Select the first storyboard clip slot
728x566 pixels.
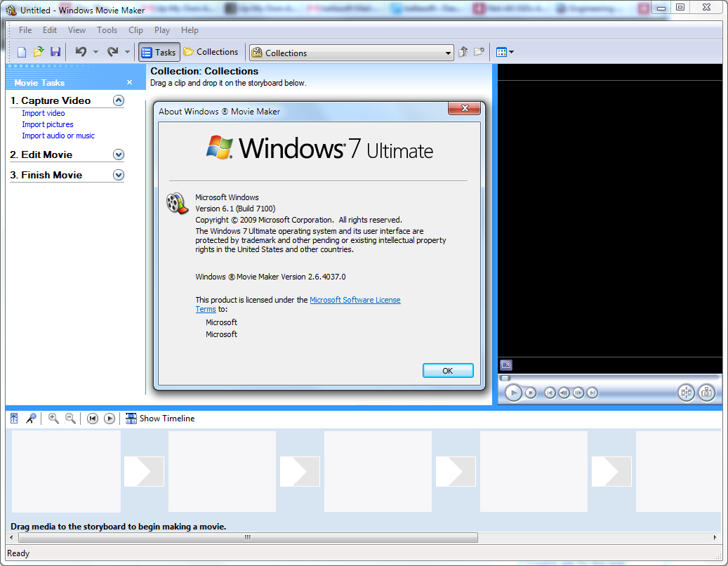click(x=67, y=471)
